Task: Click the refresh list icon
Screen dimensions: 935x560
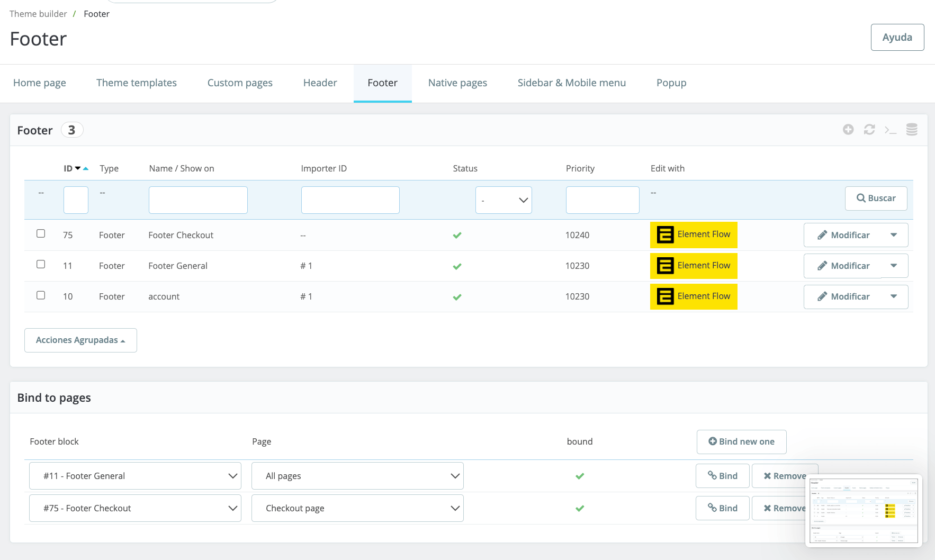Action: point(869,130)
